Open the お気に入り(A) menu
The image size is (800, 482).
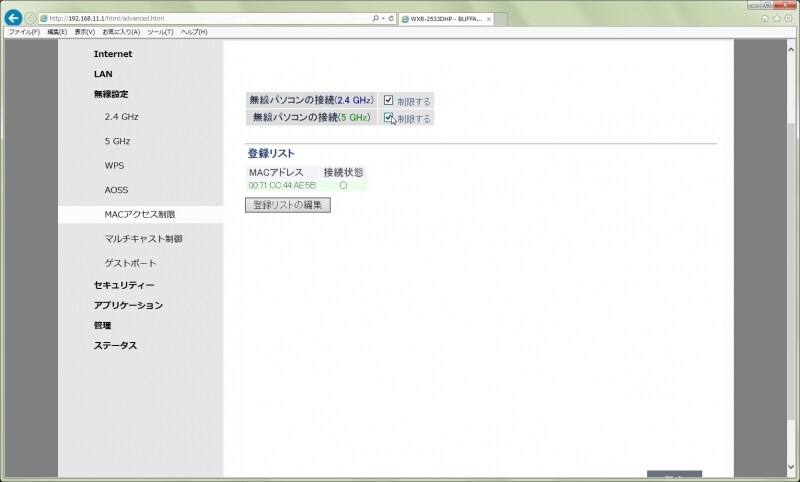click(x=120, y=32)
